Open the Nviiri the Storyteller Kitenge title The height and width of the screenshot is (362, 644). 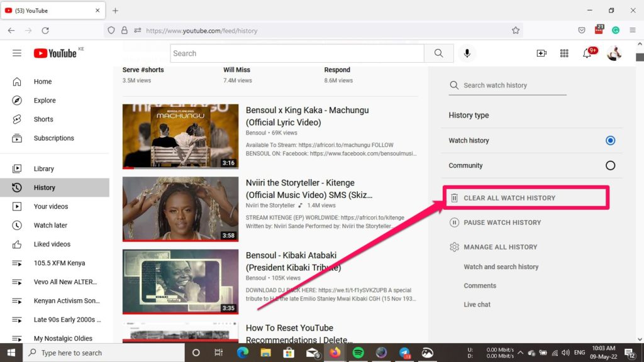click(x=309, y=189)
